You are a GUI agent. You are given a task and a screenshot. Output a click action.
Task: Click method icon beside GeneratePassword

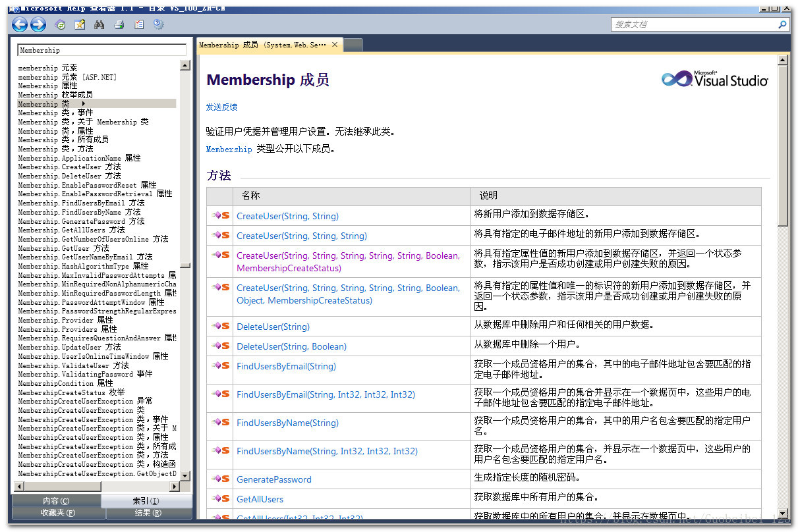point(221,479)
